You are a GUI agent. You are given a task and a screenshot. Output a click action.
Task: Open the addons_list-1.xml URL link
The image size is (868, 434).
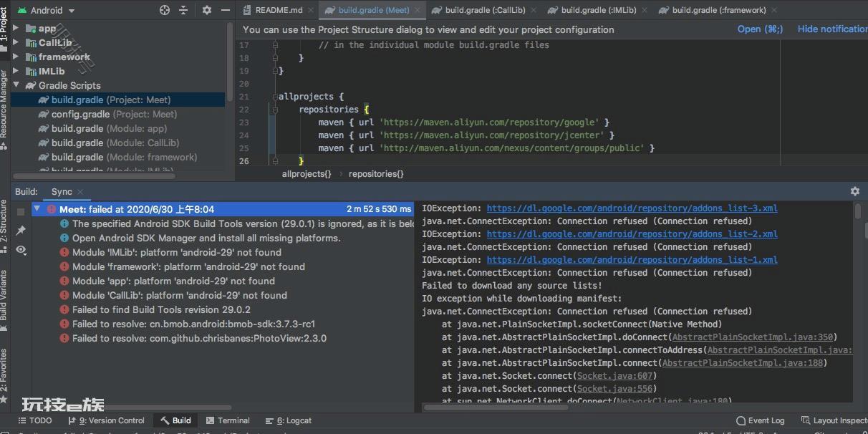tap(632, 260)
